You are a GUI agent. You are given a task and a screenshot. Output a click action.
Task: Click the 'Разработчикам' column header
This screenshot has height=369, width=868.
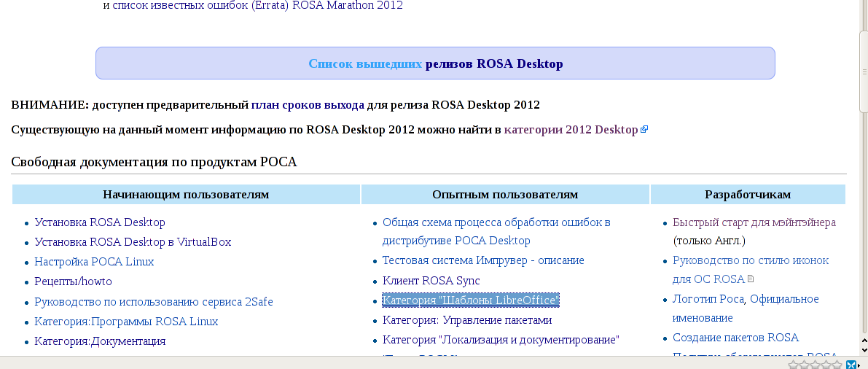click(748, 195)
